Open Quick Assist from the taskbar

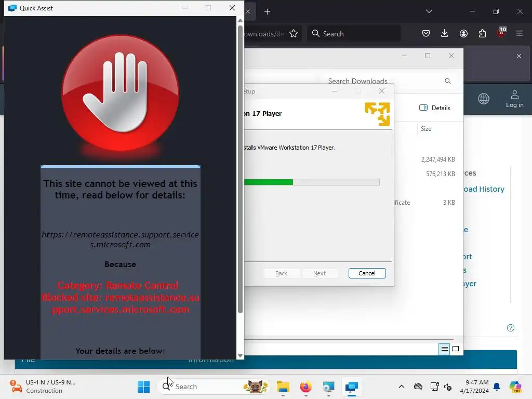pyautogui.click(x=352, y=387)
